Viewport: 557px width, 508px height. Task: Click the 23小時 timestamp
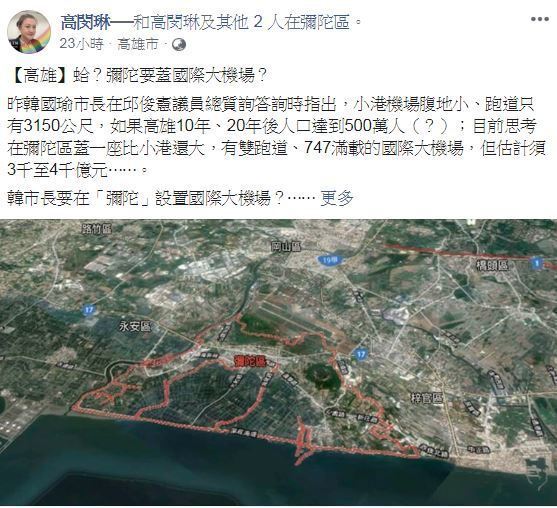coord(81,44)
